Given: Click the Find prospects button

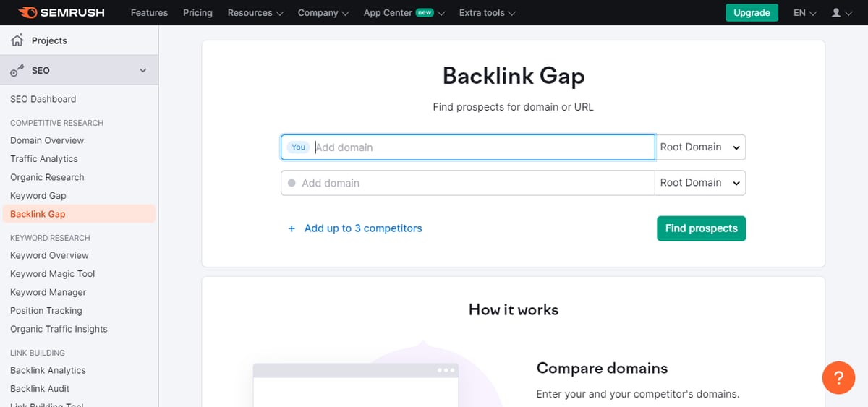Looking at the screenshot, I should (x=701, y=228).
